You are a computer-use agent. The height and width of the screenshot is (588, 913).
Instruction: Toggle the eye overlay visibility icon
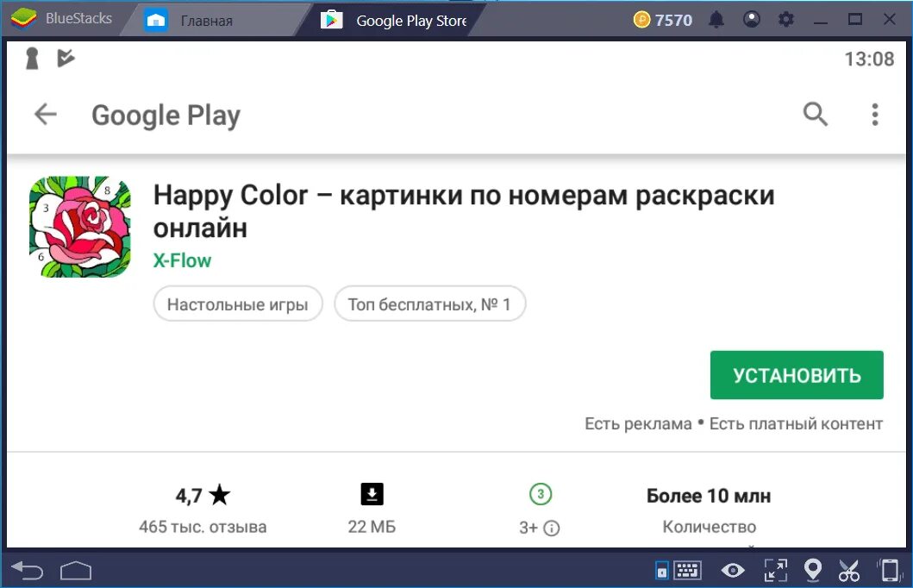733,571
